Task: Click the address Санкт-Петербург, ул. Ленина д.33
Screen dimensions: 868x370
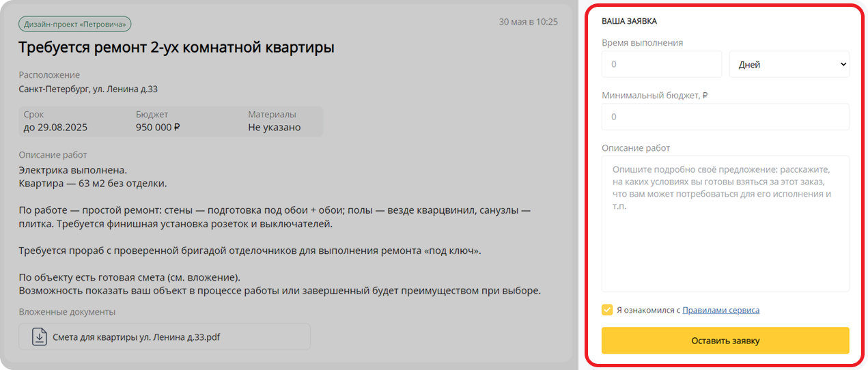Action: [88, 89]
